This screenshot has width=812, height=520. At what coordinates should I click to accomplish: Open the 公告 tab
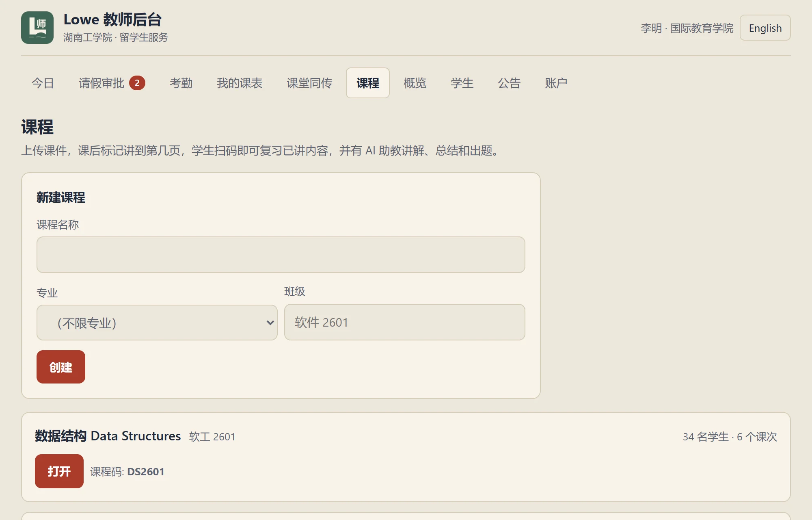[x=509, y=83]
